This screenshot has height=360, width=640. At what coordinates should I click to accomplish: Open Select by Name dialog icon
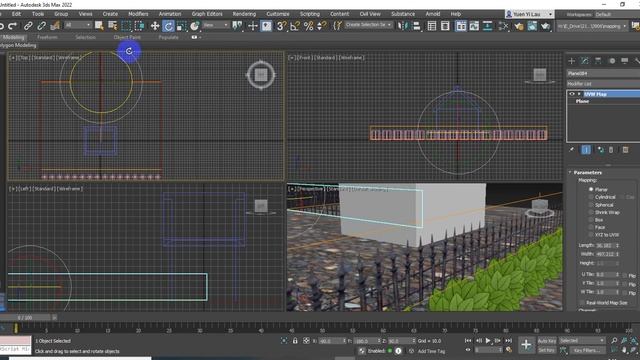113,26
